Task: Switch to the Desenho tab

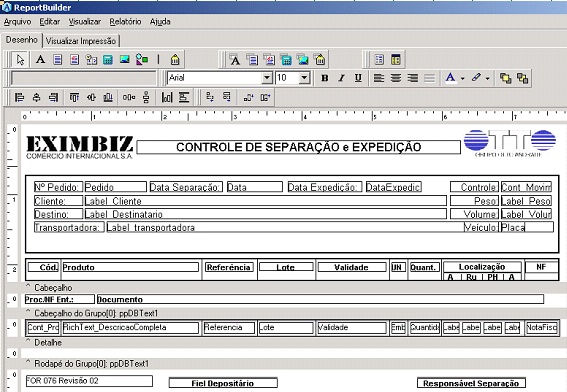Action: (x=22, y=40)
